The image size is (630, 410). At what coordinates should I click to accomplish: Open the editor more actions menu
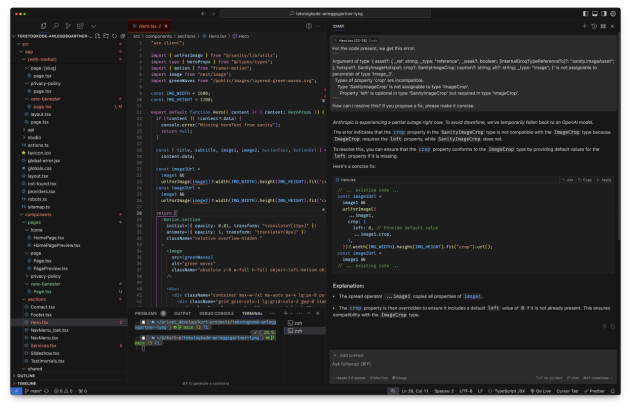318,26
